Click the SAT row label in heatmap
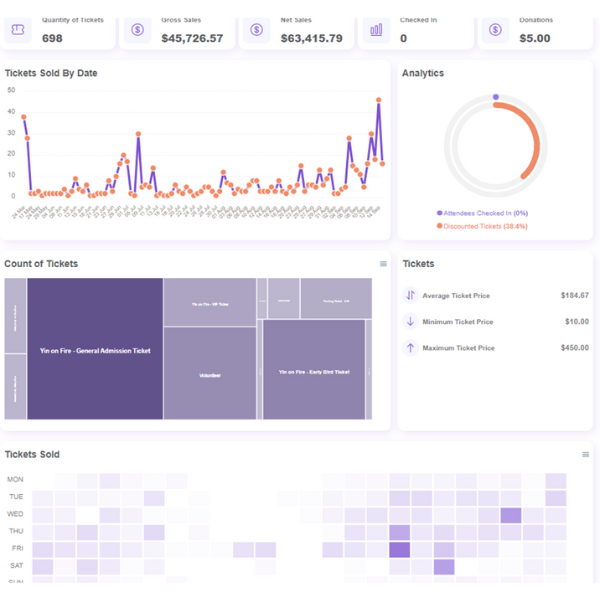The height and width of the screenshot is (600, 600). [x=17, y=566]
